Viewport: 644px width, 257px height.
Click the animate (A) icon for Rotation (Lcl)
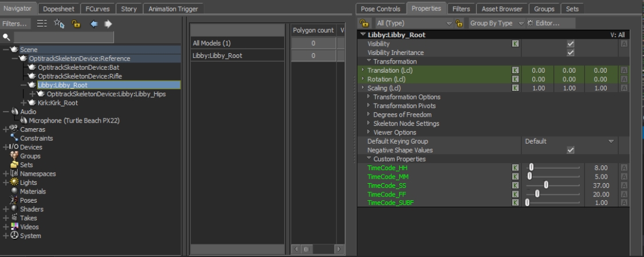tap(624, 79)
